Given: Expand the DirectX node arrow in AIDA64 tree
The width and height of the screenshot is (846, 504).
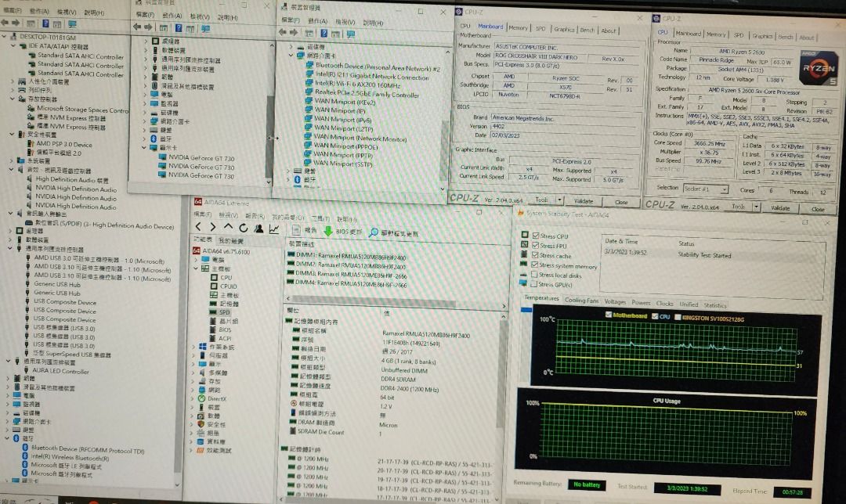Looking at the screenshot, I should [193, 399].
